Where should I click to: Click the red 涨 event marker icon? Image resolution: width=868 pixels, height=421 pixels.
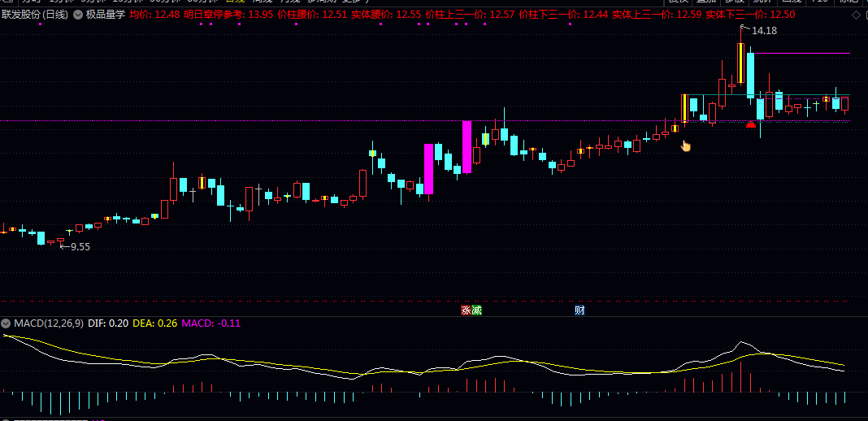pos(467,310)
